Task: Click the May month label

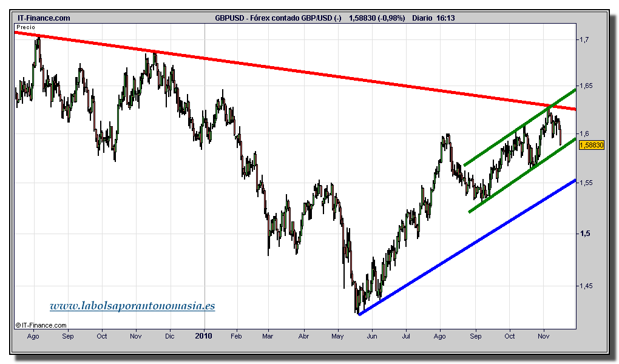Action: pyautogui.click(x=337, y=336)
